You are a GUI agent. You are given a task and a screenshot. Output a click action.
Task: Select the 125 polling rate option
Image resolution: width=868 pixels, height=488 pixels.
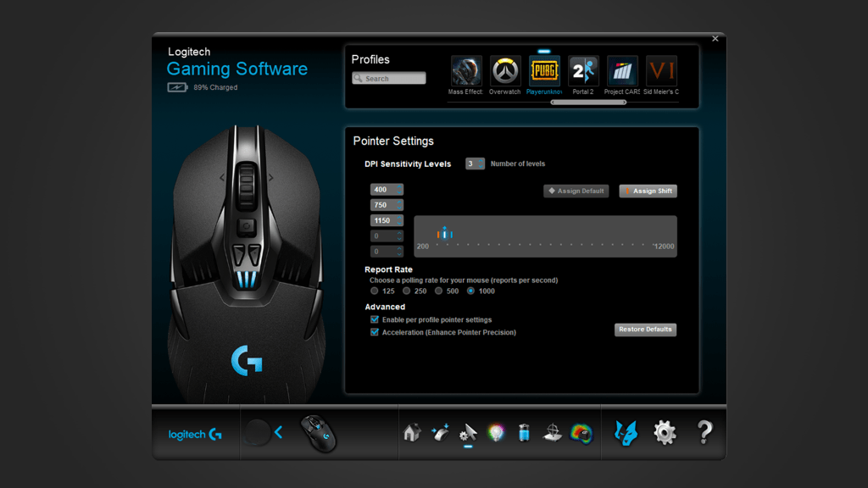click(375, 291)
